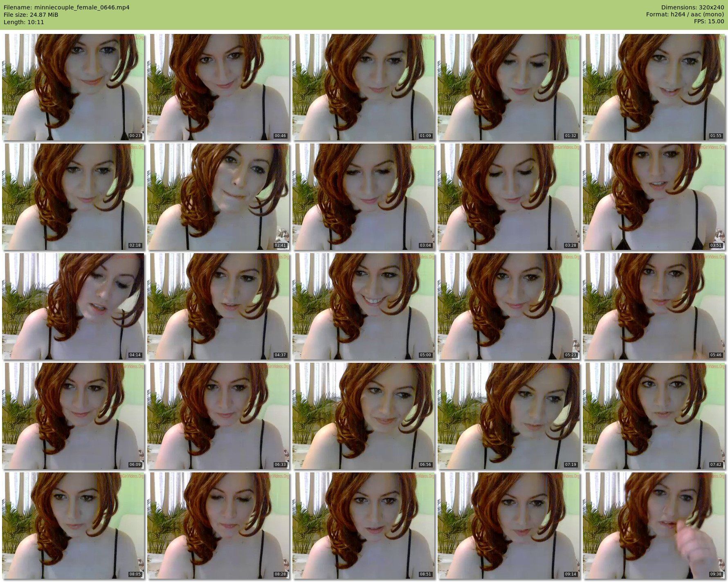This screenshot has height=582, width=728.
Task: Click the File size 24.87 MiB text
Action: (31, 15)
